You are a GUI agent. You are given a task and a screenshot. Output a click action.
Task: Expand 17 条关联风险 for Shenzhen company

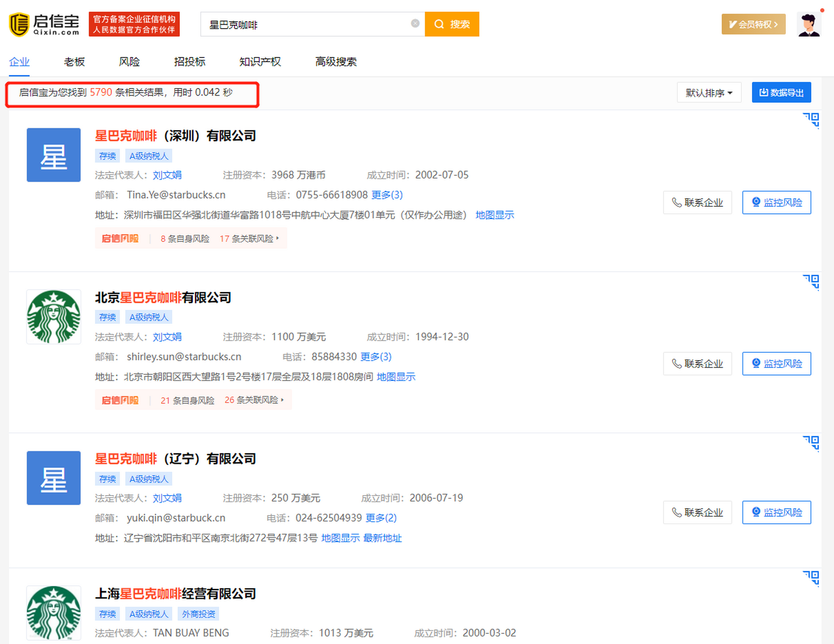[249, 238]
